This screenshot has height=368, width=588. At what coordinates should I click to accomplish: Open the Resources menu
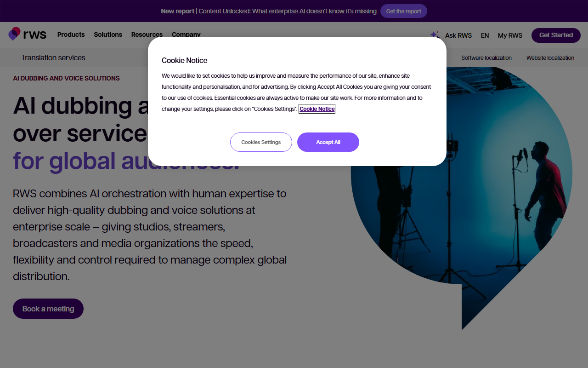click(147, 34)
